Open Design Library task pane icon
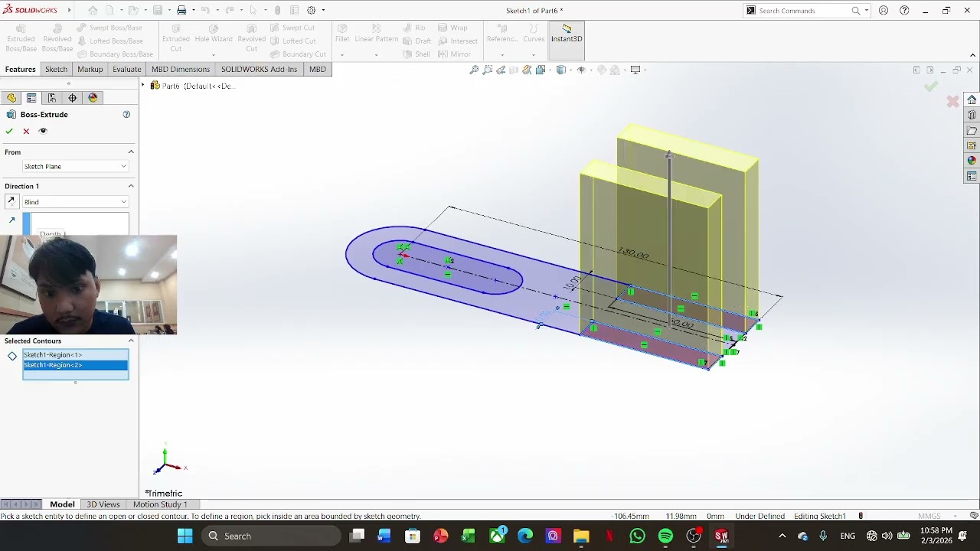This screenshot has height=551, width=980. pos(972,115)
